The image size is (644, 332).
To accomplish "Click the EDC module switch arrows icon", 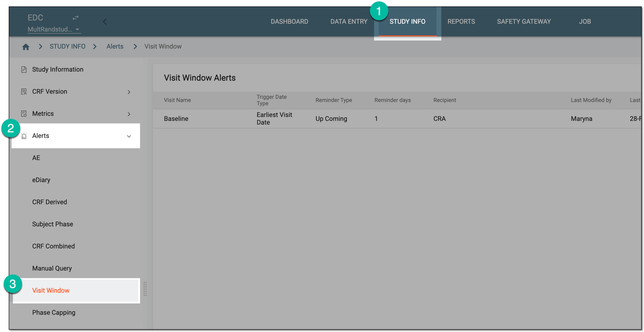I will point(75,18).
